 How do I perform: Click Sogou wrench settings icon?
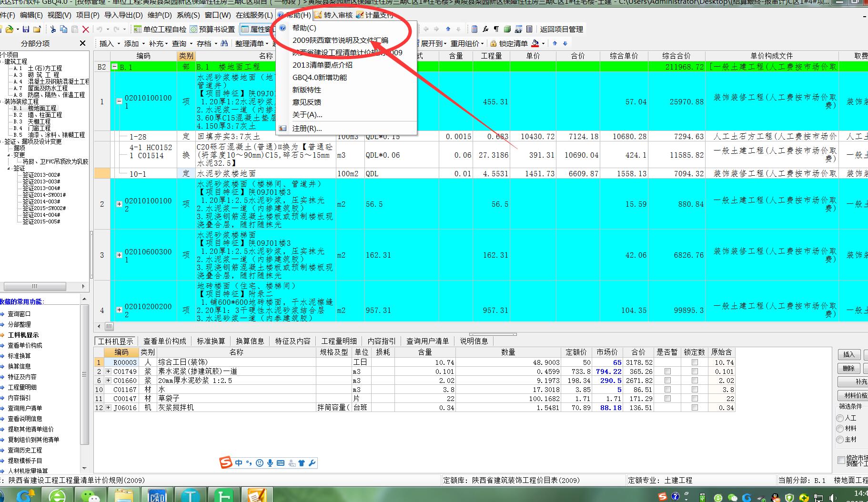coord(312,463)
